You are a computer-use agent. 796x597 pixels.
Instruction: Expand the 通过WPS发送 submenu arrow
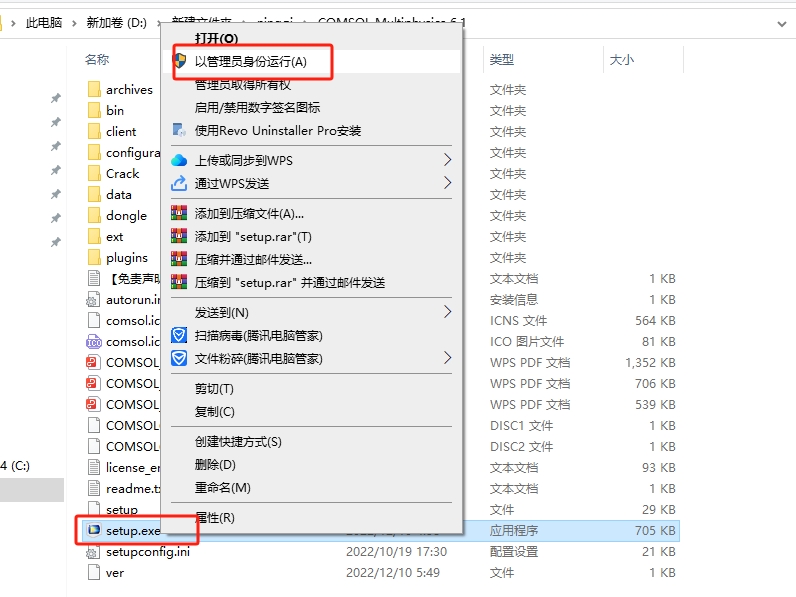click(x=447, y=183)
